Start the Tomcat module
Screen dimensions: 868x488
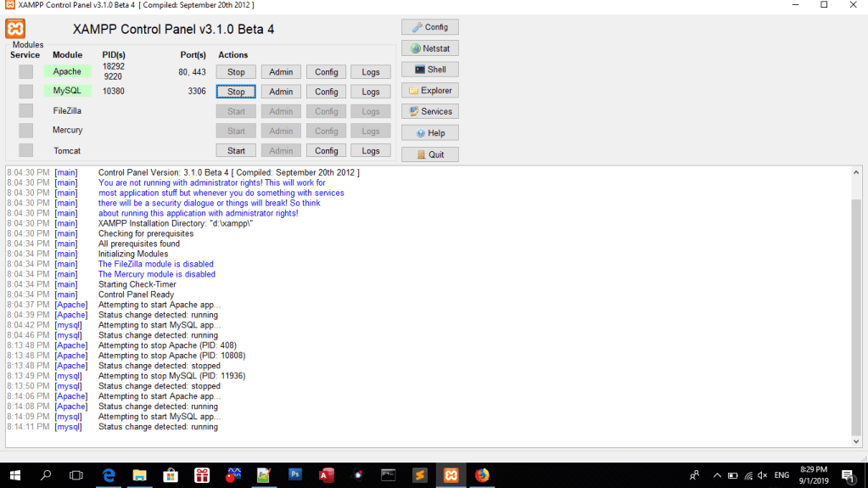pyautogui.click(x=236, y=151)
